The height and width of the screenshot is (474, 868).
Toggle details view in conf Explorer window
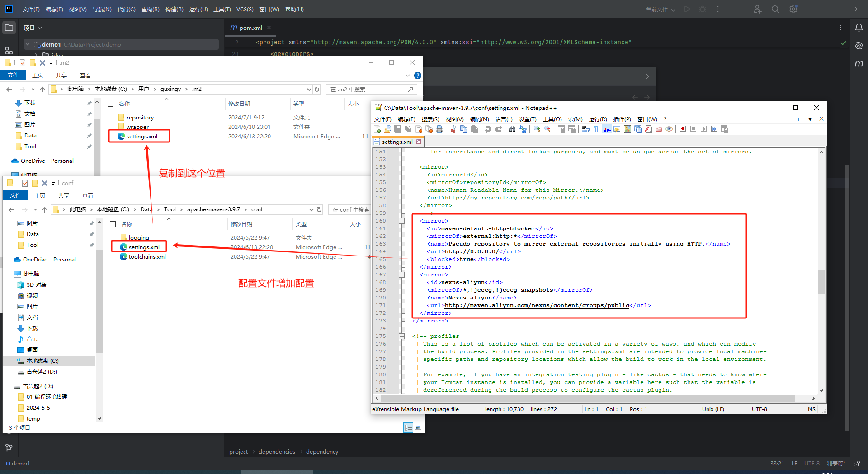pyautogui.click(x=408, y=427)
